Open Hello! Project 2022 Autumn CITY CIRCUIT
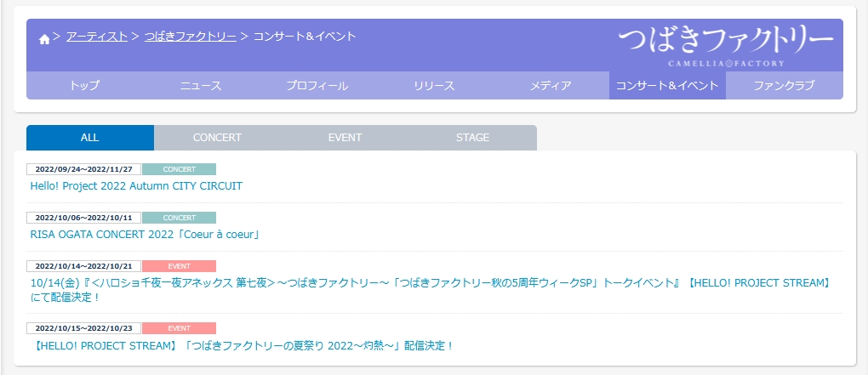 pos(136,186)
